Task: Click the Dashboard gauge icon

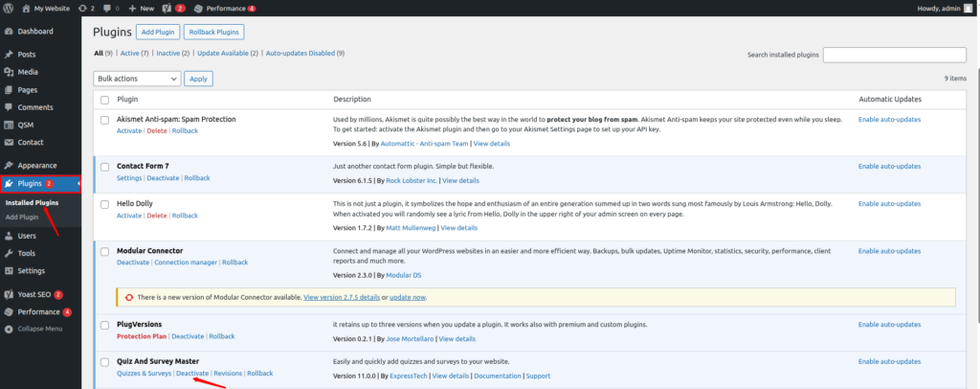Action: click(9, 32)
